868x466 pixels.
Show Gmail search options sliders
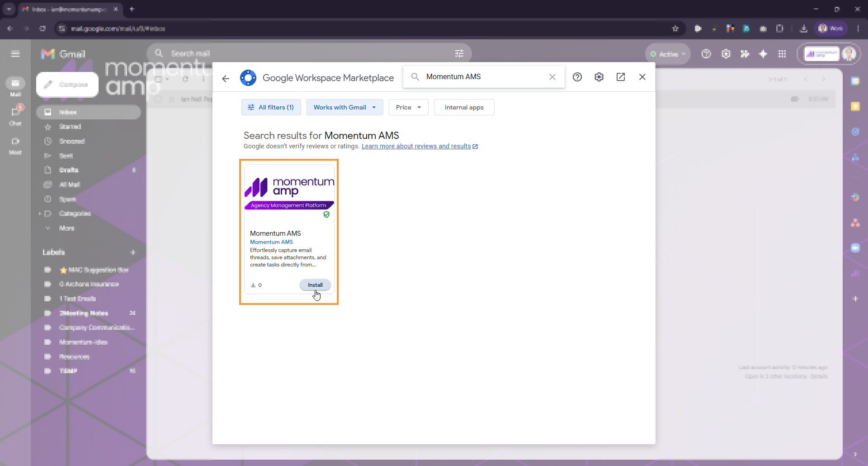[459, 53]
